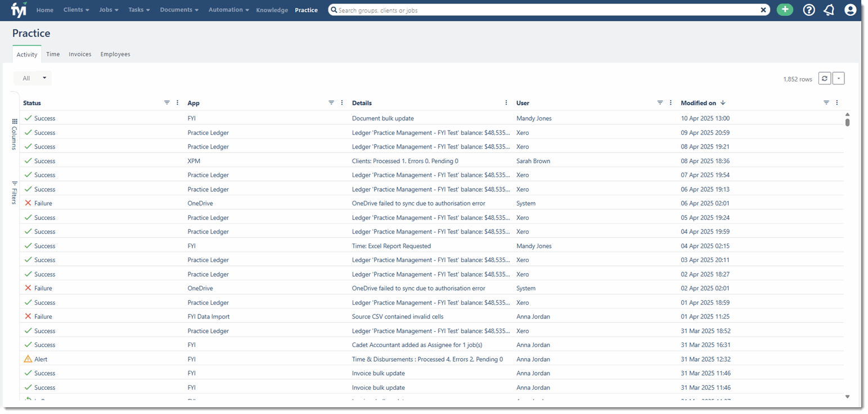The width and height of the screenshot is (868, 414).
Task: Open the notifications bell icon
Action: (x=829, y=10)
